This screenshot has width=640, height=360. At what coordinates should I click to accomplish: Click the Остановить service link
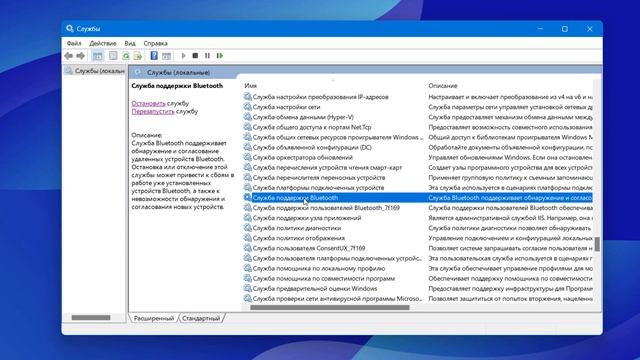[x=148, y=103]
